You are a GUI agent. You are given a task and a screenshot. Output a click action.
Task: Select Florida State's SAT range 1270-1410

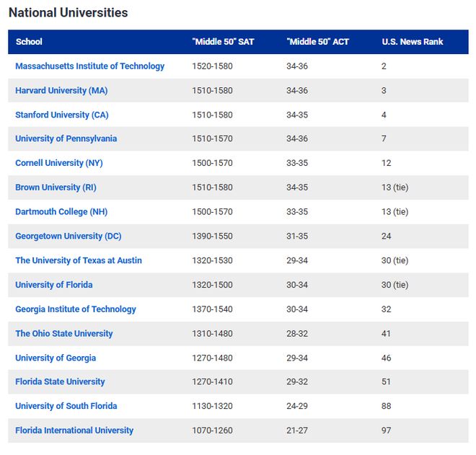[x=212, y=381]
